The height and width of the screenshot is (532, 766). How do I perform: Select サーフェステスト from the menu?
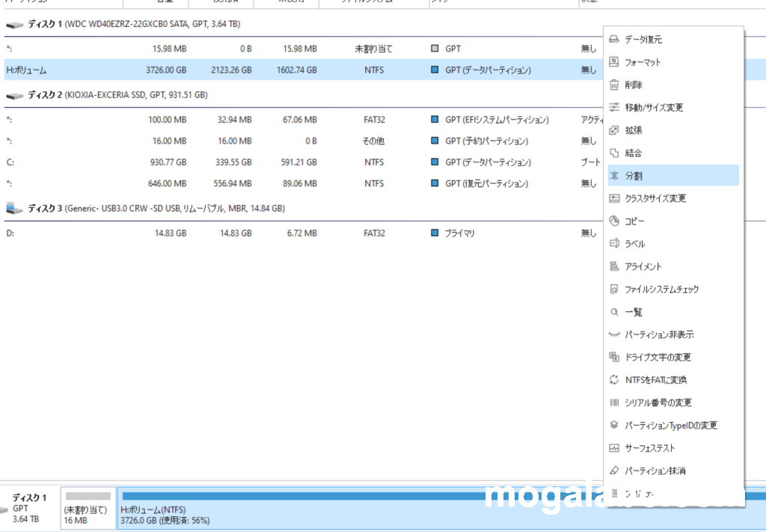(x=649, y=448)
